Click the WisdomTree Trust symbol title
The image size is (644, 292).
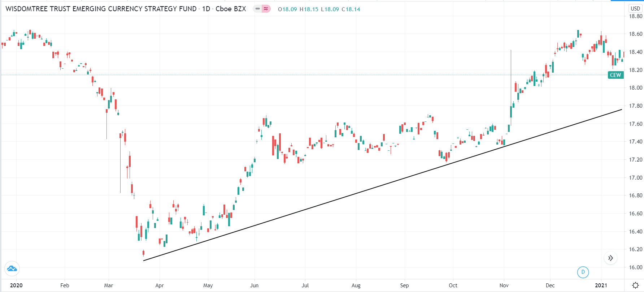[101, 9]
